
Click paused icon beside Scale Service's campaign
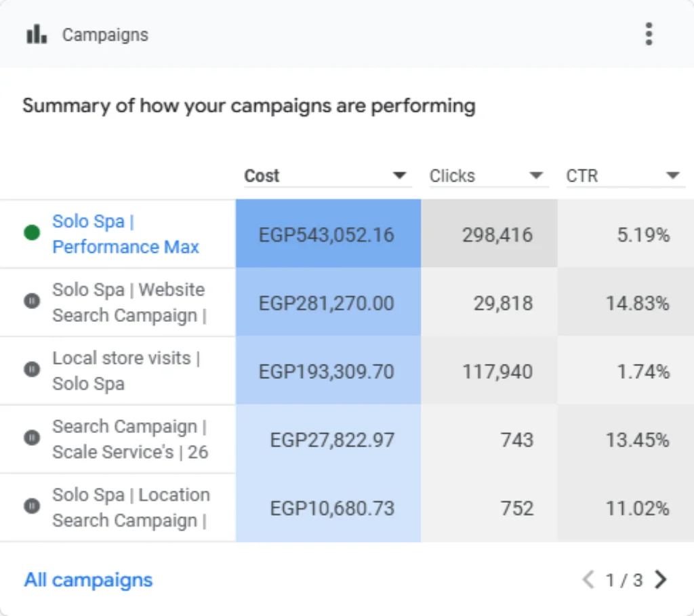pos(32,438)
